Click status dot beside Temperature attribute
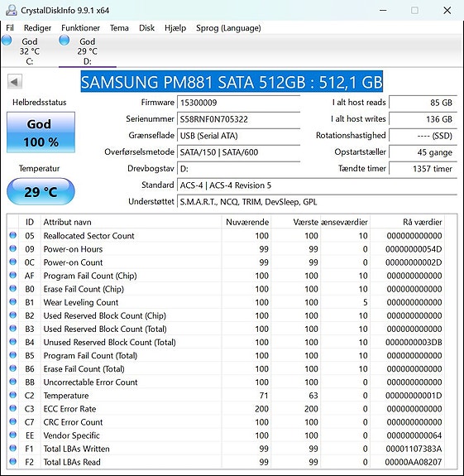464x476 pixels. pyautogui.click(x=12, y=395)
